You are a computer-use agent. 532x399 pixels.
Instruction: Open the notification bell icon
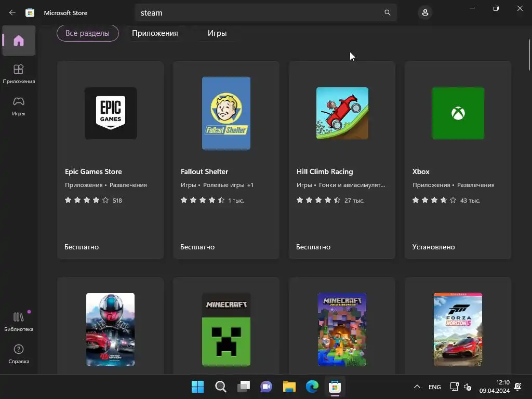518,387
